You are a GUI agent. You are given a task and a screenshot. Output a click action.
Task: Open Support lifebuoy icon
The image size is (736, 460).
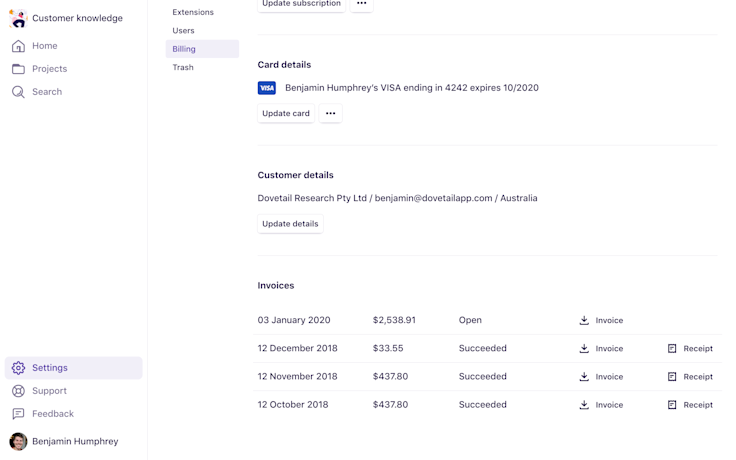pyautogui.click(x=18, y=391)
